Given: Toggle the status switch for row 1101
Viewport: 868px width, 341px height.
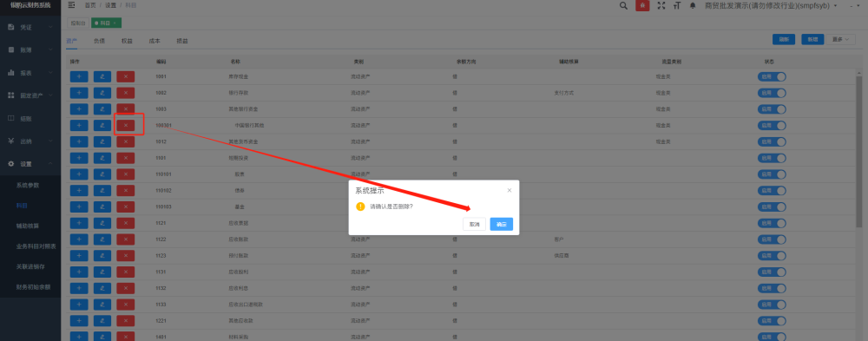Looking at the screenshot, I should click(x=772, y=158).
